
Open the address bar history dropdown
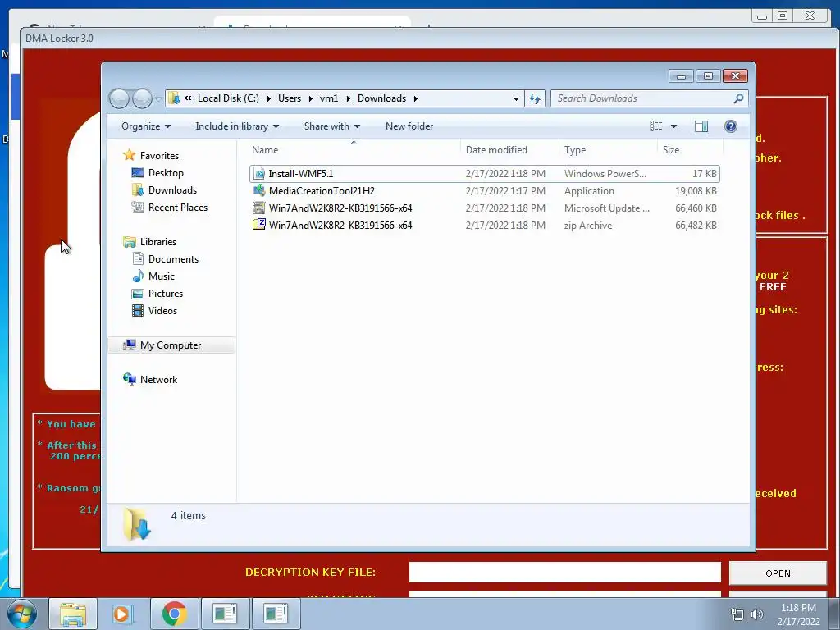click(516, 99)
